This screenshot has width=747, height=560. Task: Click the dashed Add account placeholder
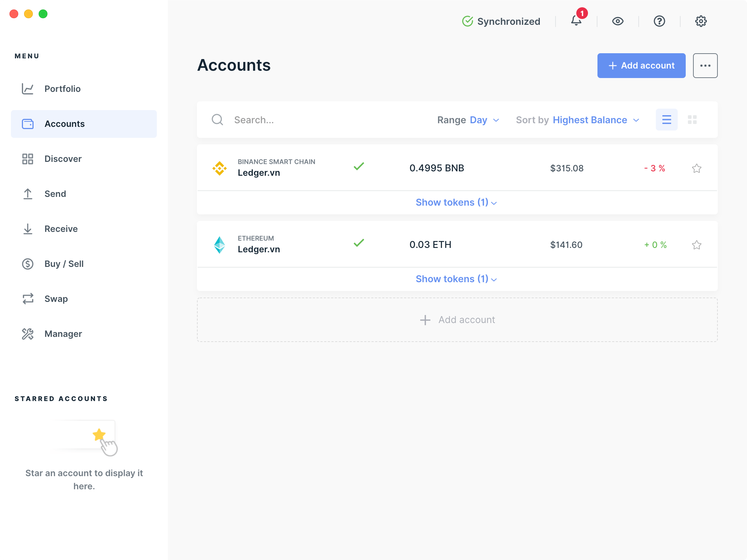(457, 320)
